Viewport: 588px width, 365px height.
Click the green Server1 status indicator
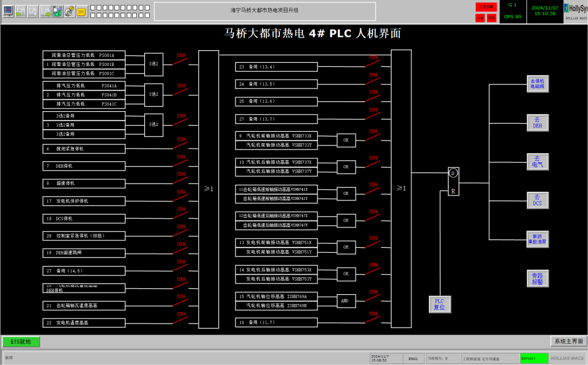pos(534,358)
